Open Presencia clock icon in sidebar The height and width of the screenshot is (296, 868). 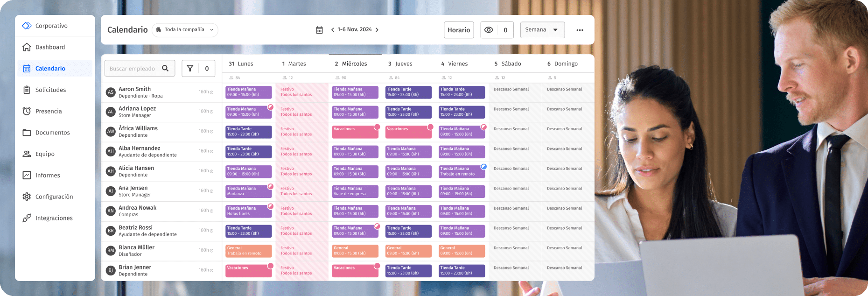[27, 111]
